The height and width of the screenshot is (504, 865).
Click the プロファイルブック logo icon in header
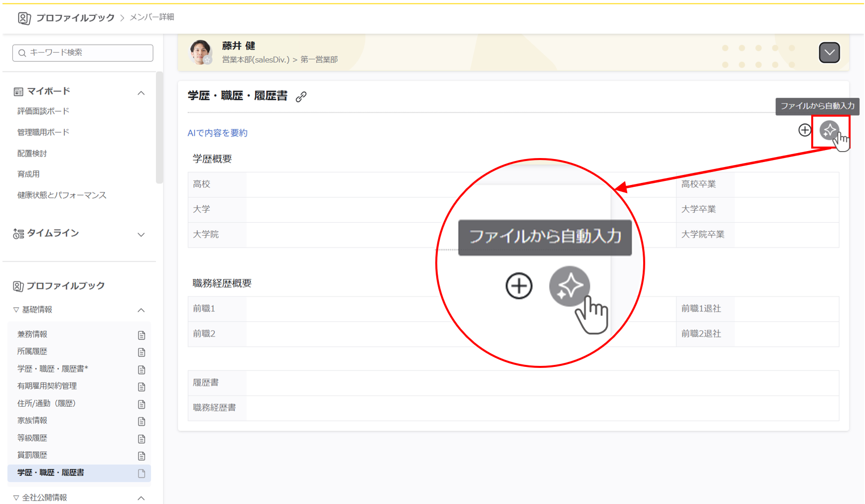click(x=24, y=18)
